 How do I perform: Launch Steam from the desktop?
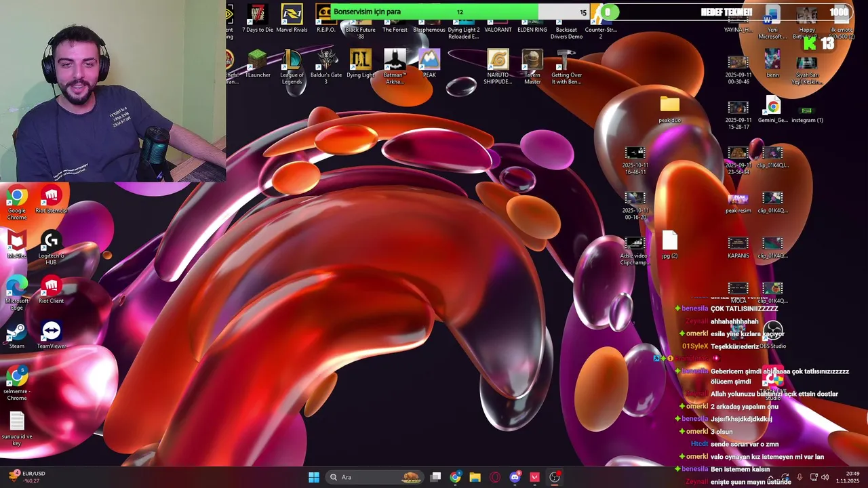point(17,335)
